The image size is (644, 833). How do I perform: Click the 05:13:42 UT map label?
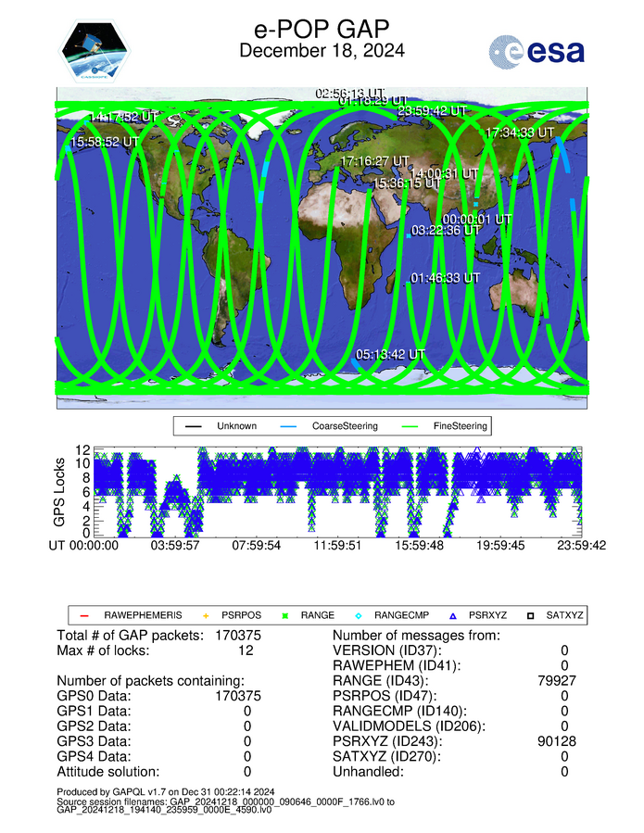[390, 355]
